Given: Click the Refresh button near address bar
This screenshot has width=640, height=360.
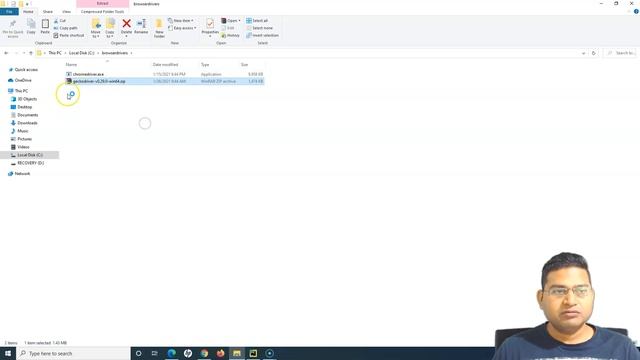Looking at the screenshot, I should [x=593, y=53].
